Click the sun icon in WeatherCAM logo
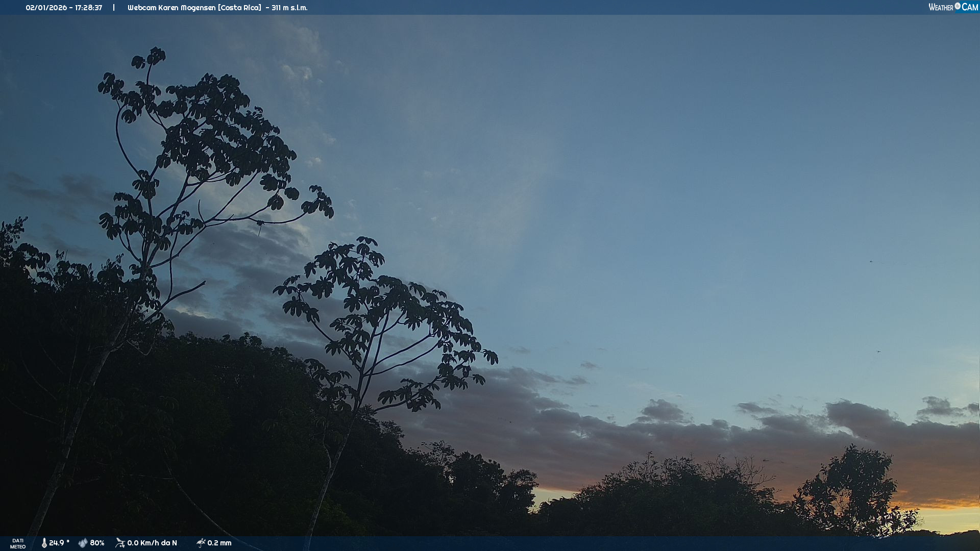Screen dimensions: 980x551 pos(958,6)
